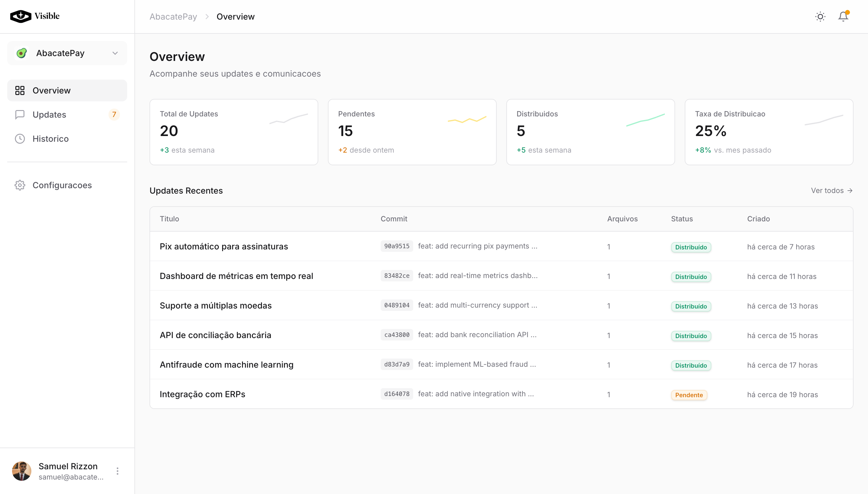Open the notifications bell

843,17
